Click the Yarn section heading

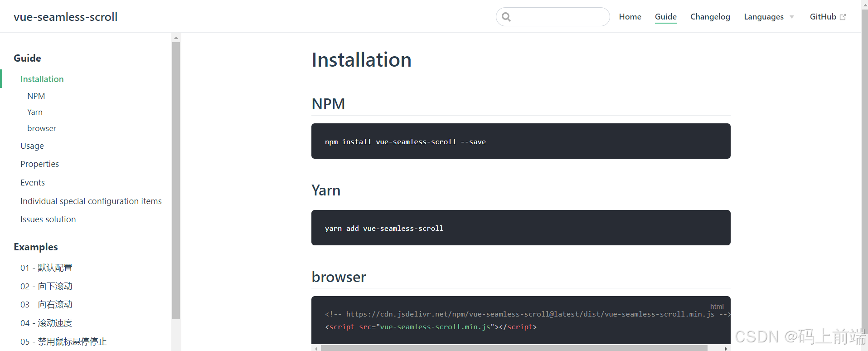326,190
